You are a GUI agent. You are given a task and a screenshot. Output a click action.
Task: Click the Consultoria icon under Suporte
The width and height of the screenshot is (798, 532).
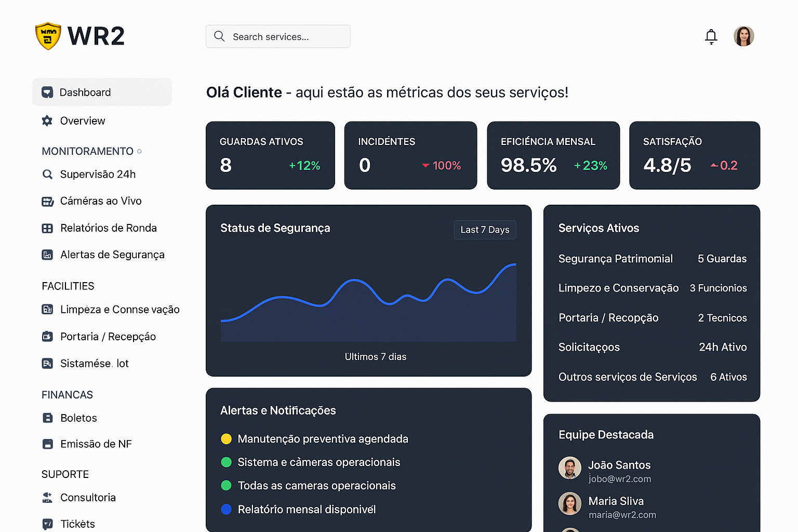pyautogui.click(x=47, y=497)
